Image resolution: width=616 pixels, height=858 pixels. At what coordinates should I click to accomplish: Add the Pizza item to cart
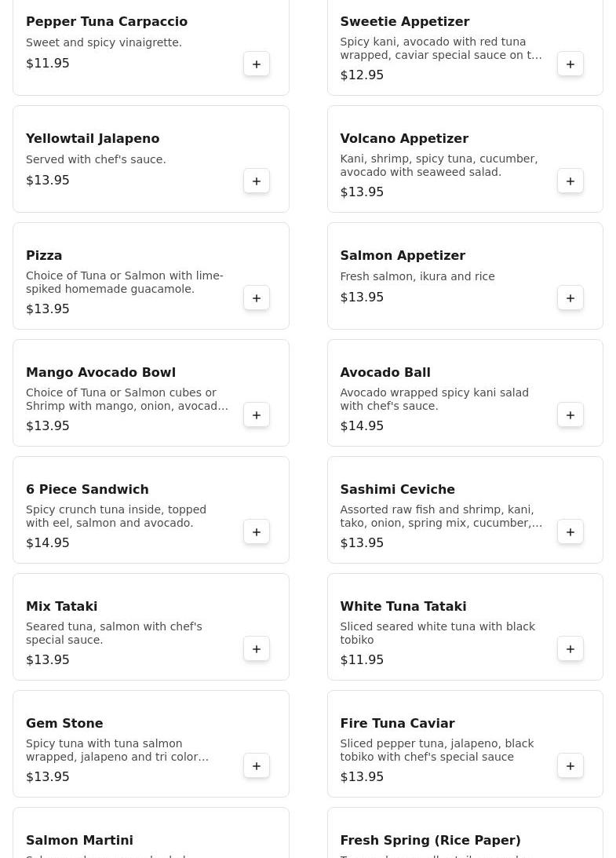click(x=257, y=298)
